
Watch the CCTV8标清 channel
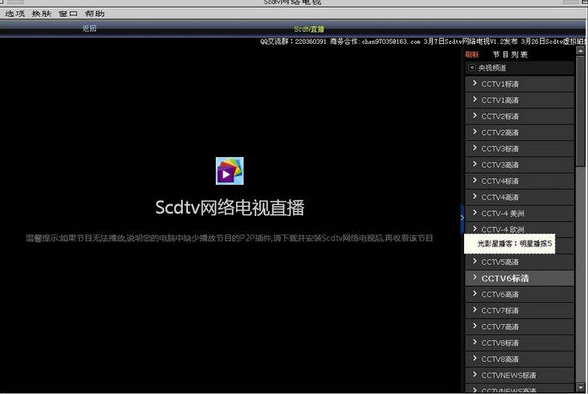[x=520, y=343]
